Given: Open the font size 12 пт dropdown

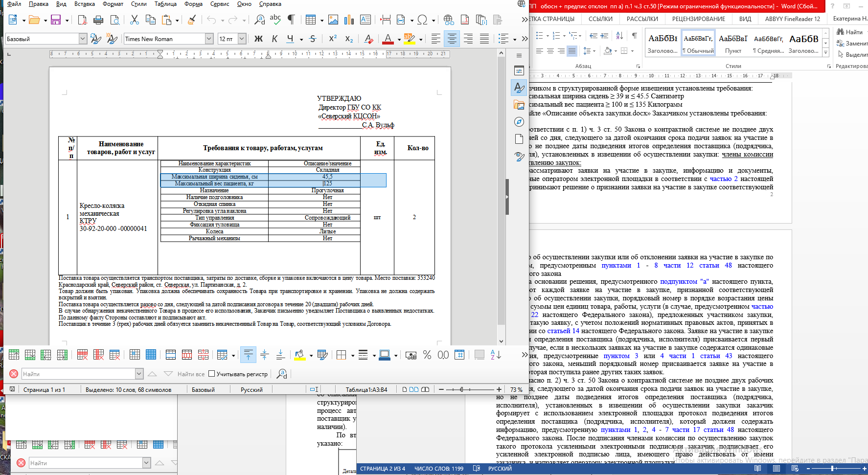Looking at the screenshot, I should [x=242, y=39].
